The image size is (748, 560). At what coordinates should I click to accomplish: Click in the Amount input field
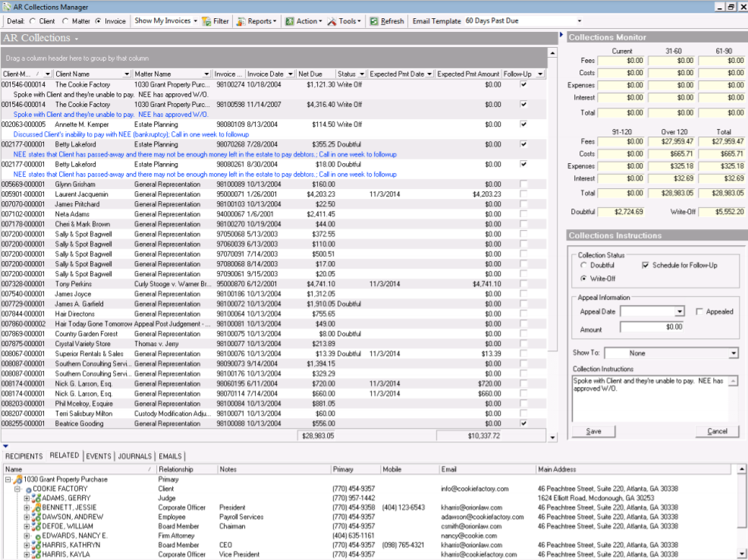pos(652,326)
